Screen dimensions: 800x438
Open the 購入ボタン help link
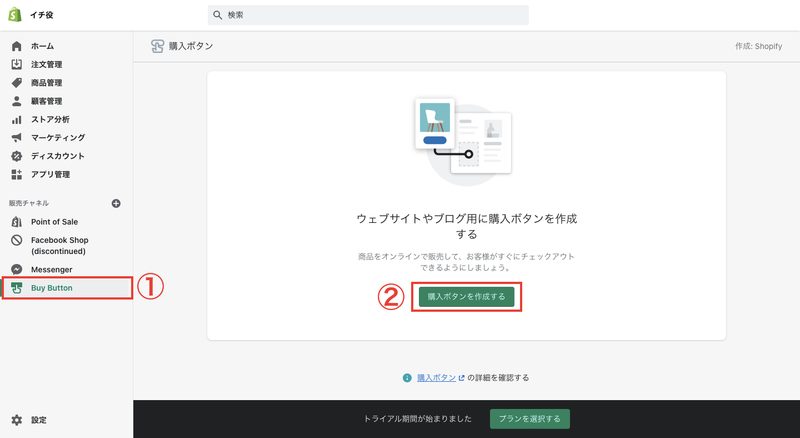click(437, 378)
